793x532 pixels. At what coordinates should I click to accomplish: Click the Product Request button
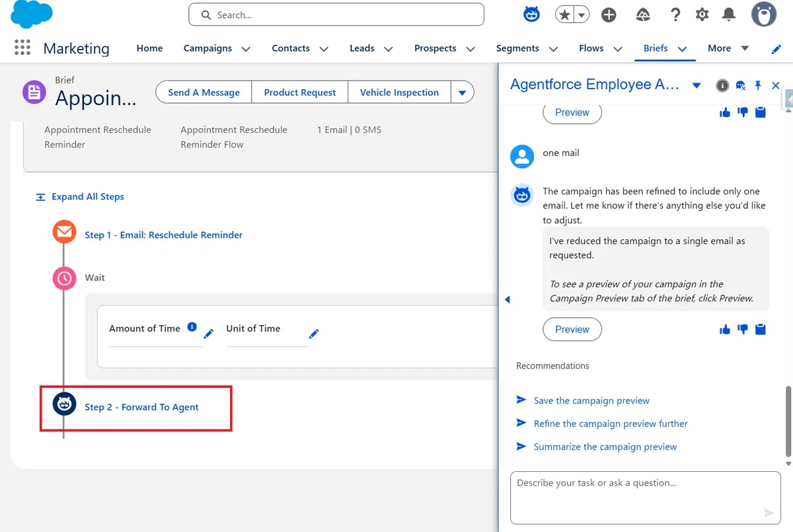300,93
